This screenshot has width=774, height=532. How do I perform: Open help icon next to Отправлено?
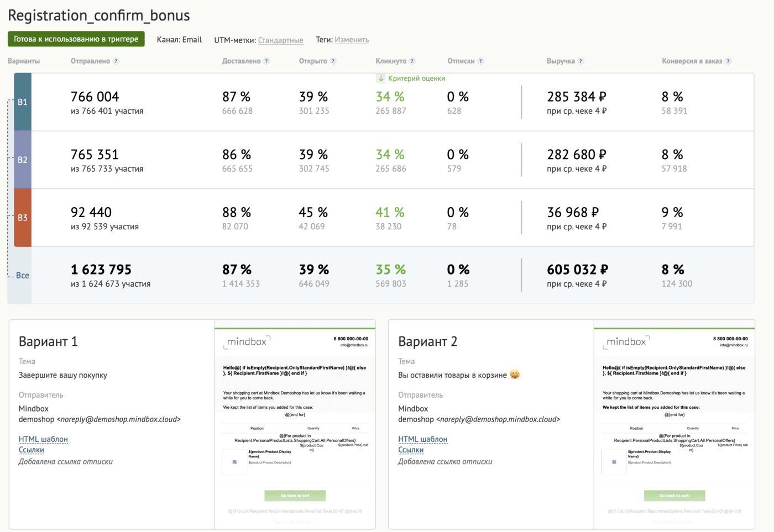[116, 61]
